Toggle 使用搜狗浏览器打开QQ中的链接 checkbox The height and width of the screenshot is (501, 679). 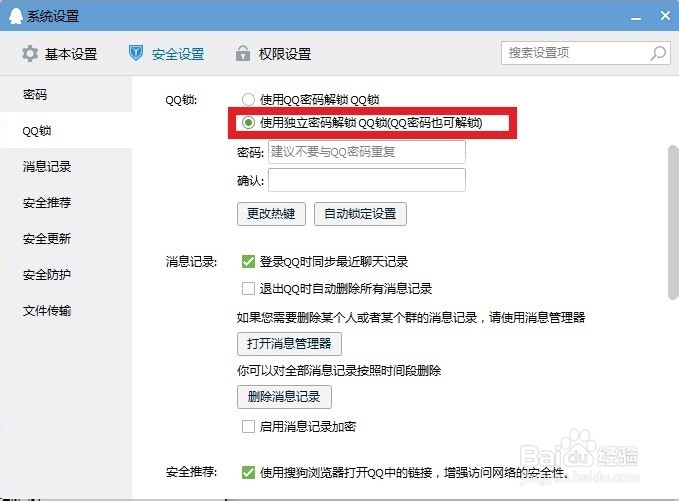coord(248,472)
